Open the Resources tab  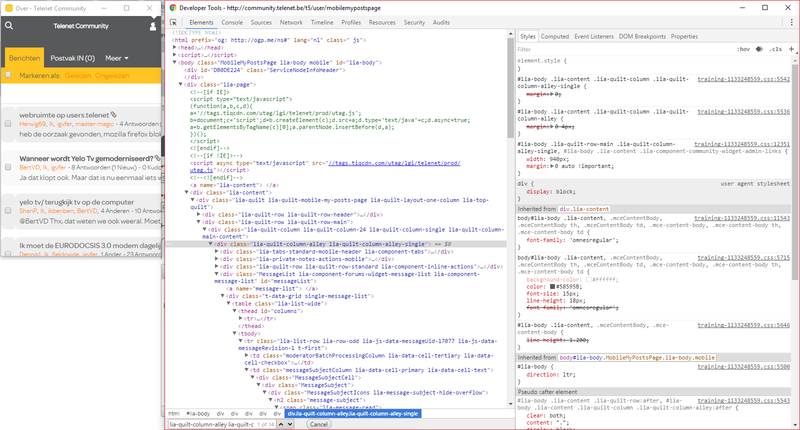[x=382, y=22]
